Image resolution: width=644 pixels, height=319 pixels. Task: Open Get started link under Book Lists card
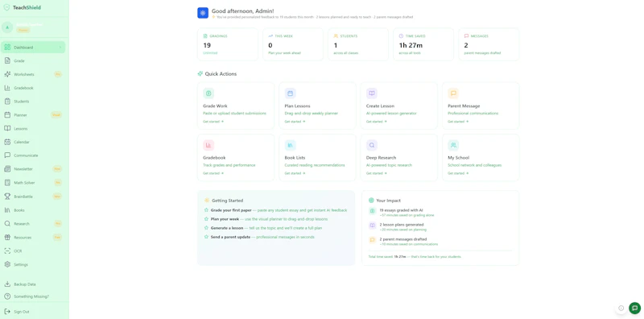[x=295, y=173]
